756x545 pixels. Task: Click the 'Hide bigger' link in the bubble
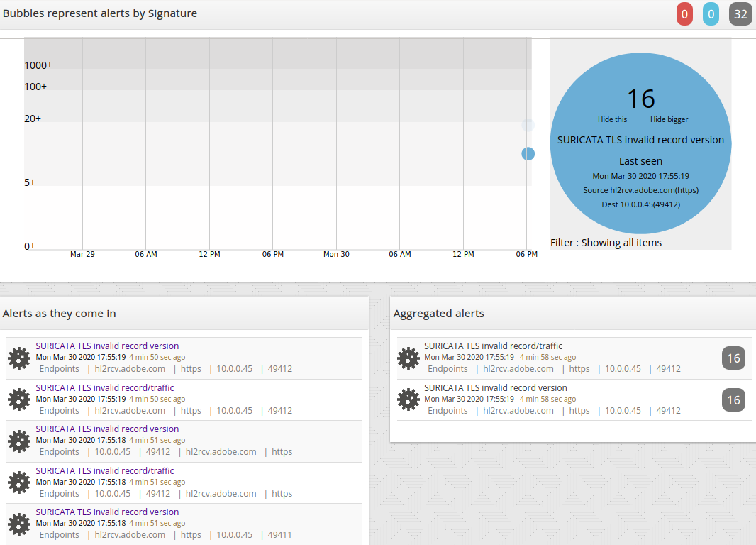tap(669, 119)
